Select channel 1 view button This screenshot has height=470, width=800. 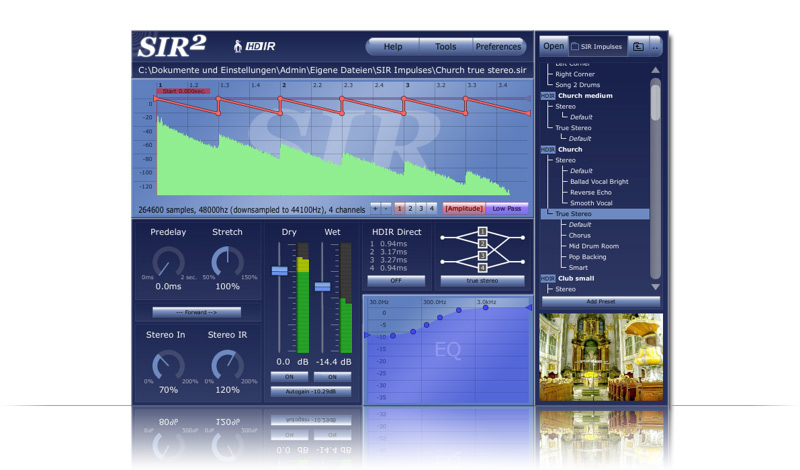pos(399,208)
